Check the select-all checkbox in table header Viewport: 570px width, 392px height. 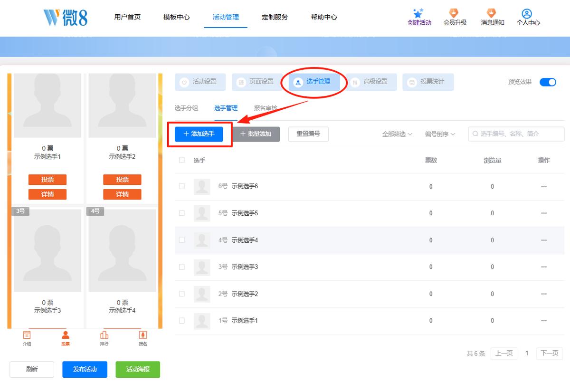coord(181,160)
